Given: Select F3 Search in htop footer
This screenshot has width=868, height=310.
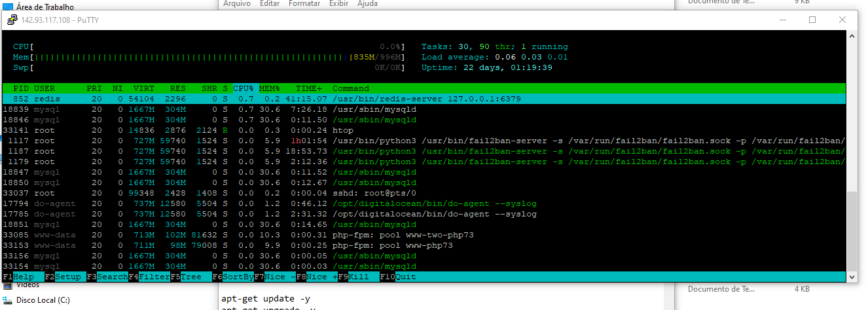Looking at the screenshot, I should [107, 277].
